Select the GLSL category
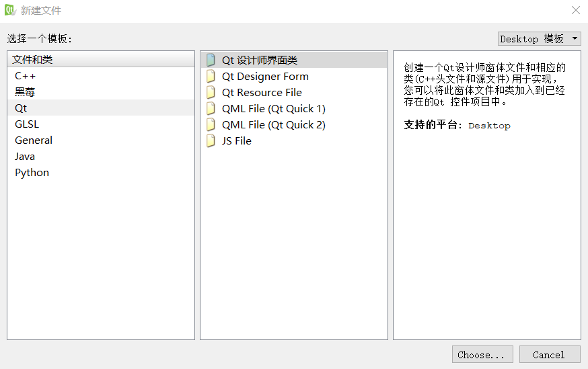 point(100,124)
